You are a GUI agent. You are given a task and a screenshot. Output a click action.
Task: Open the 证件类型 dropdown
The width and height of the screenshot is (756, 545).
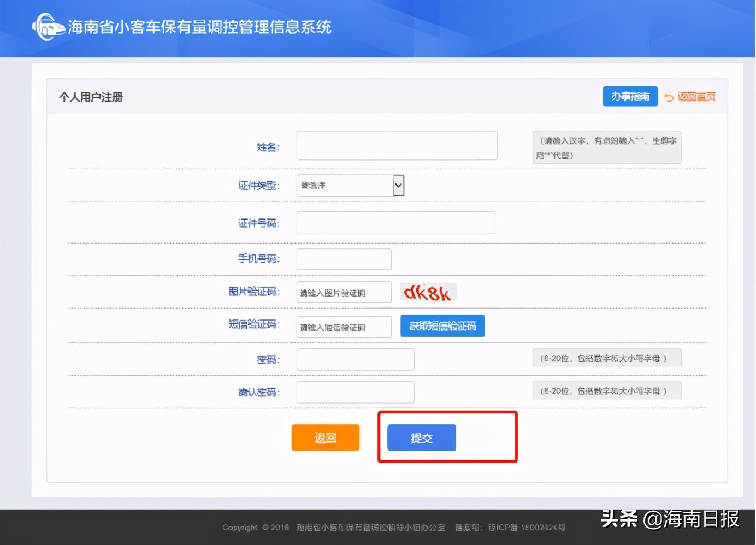tap(350, 186)
